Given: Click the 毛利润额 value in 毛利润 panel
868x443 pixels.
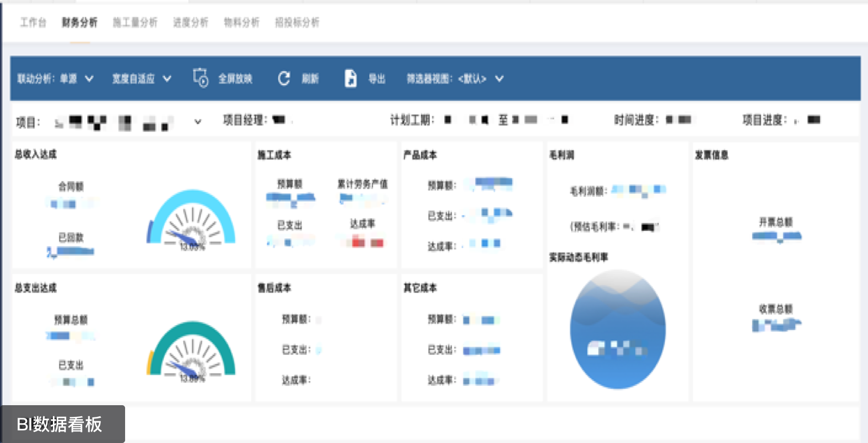Looking at the screenshot, I should pyautogui.click(x=638, y=190).
